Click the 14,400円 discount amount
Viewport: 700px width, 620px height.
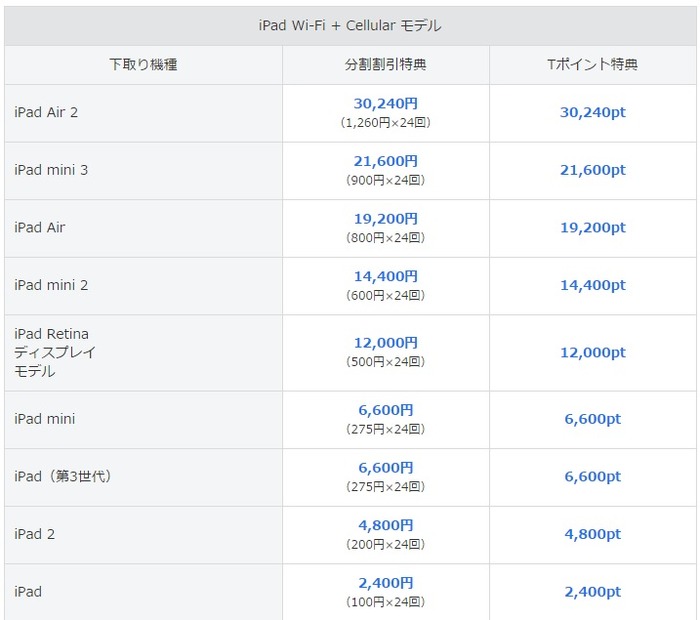[x=386, y=276]
